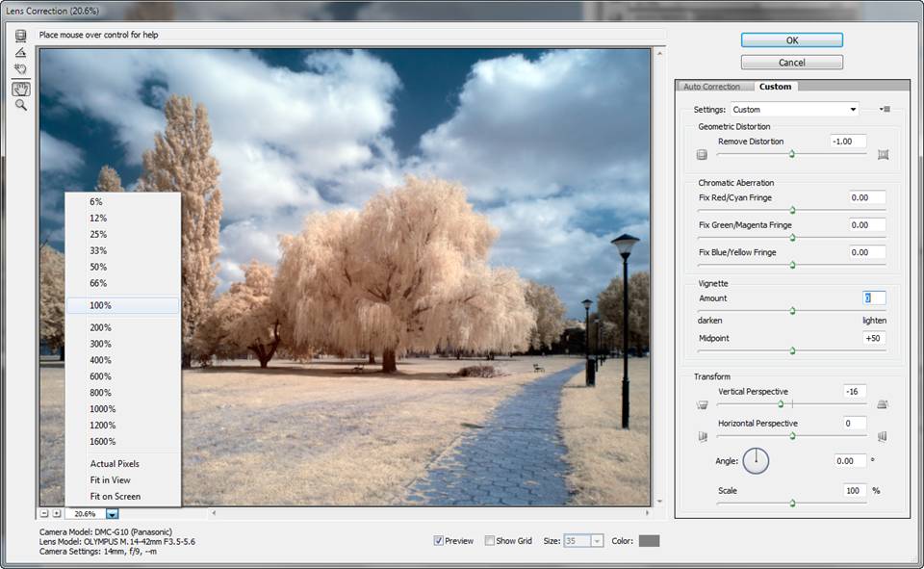Viewport: 924px width, 569px height.
Task: Open the settings panel flyout menu icon
Action: 885,110
